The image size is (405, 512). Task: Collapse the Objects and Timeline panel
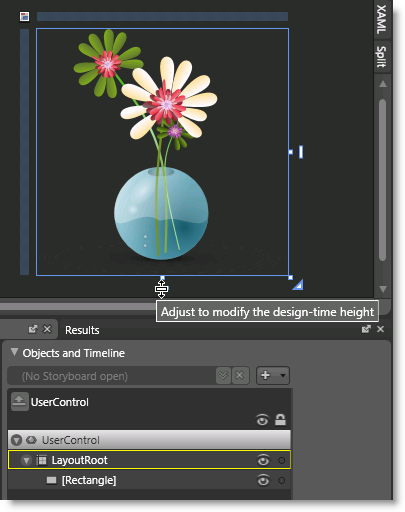click(14, 352)
